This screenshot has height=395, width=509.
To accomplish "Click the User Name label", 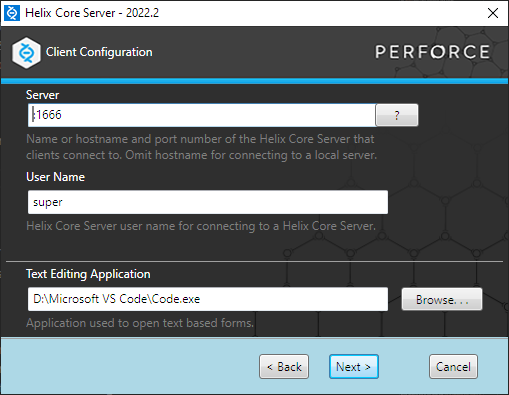I will tap(55, 177).
